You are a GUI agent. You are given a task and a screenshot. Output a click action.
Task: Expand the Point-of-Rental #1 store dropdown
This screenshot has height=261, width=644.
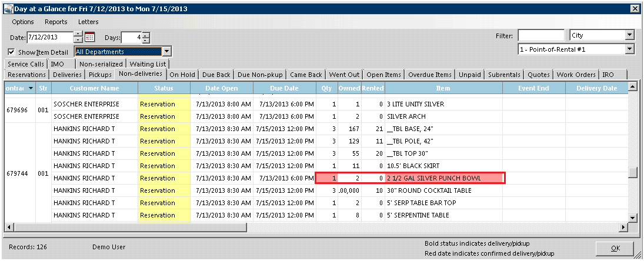point(630,49)
